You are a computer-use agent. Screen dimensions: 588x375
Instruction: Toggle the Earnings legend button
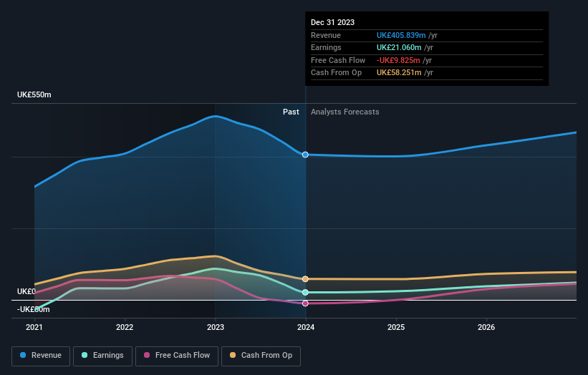click(x=102, y=356)
